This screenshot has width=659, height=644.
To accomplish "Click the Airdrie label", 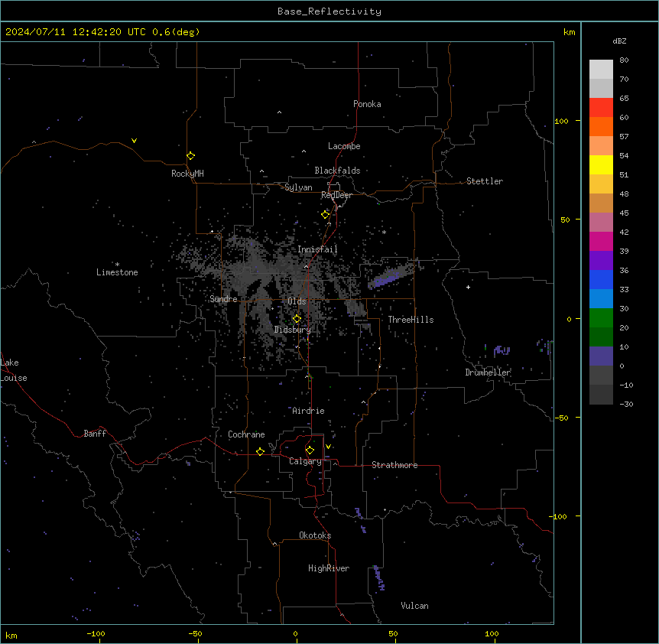I will [308, 411].
